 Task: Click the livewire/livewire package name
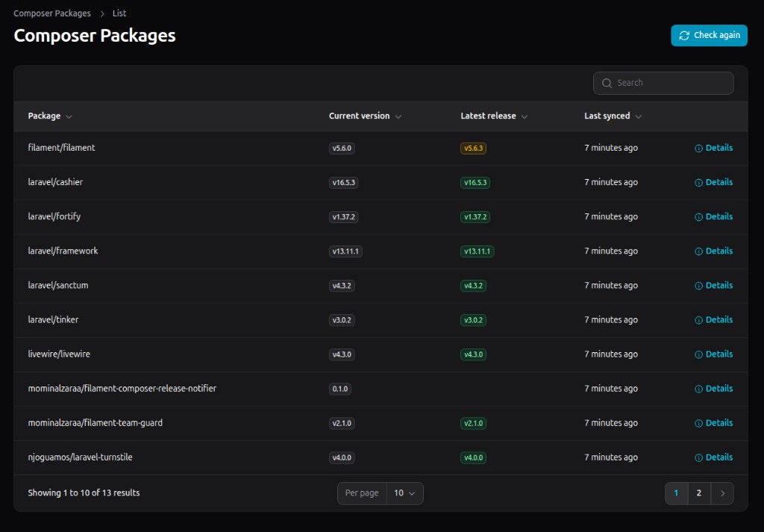tap(59, 354)
